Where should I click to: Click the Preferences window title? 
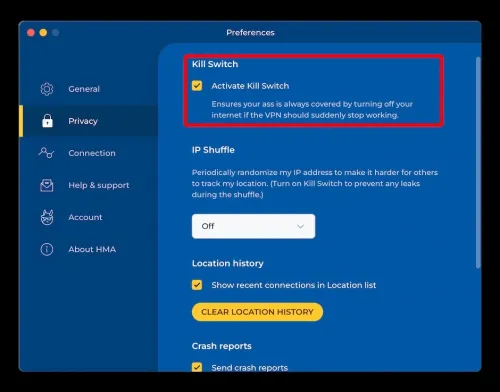click(x=250, y=33)
